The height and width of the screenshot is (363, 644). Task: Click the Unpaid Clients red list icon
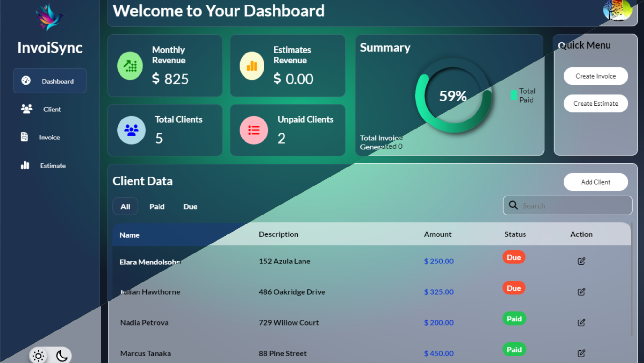coord(254,130)
